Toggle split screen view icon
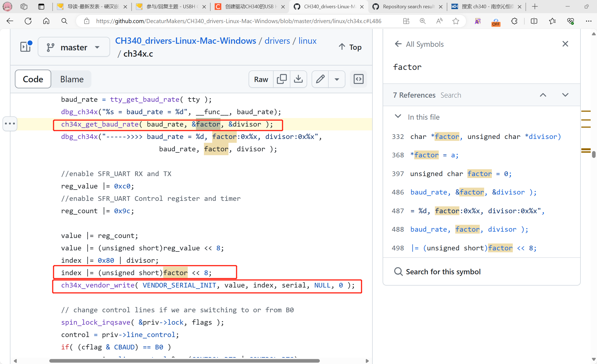The image size is (597, 364). 534,21
